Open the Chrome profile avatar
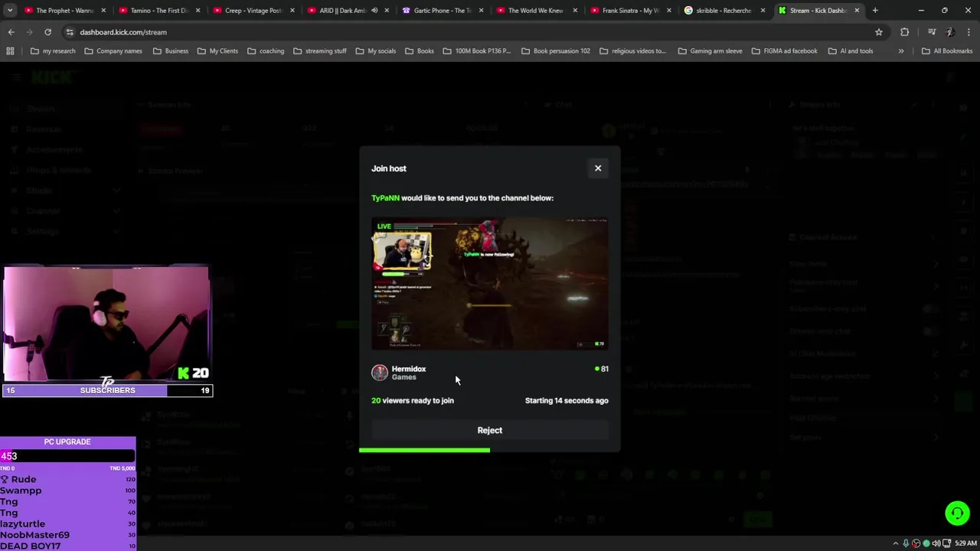 tap(949, 32)
